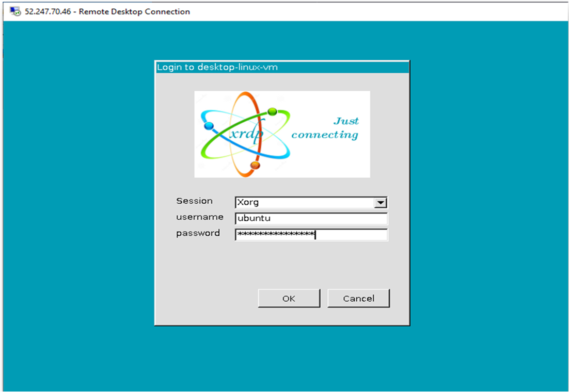Click the "52.247.70.46 - Remote Desktop Connection" window title
This screenshot has height=392, width=569.
coord(107,11)
